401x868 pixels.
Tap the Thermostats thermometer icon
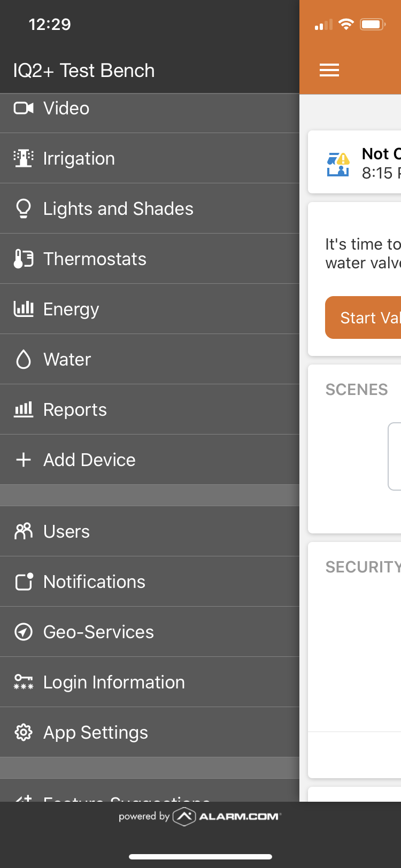(24, 259)
